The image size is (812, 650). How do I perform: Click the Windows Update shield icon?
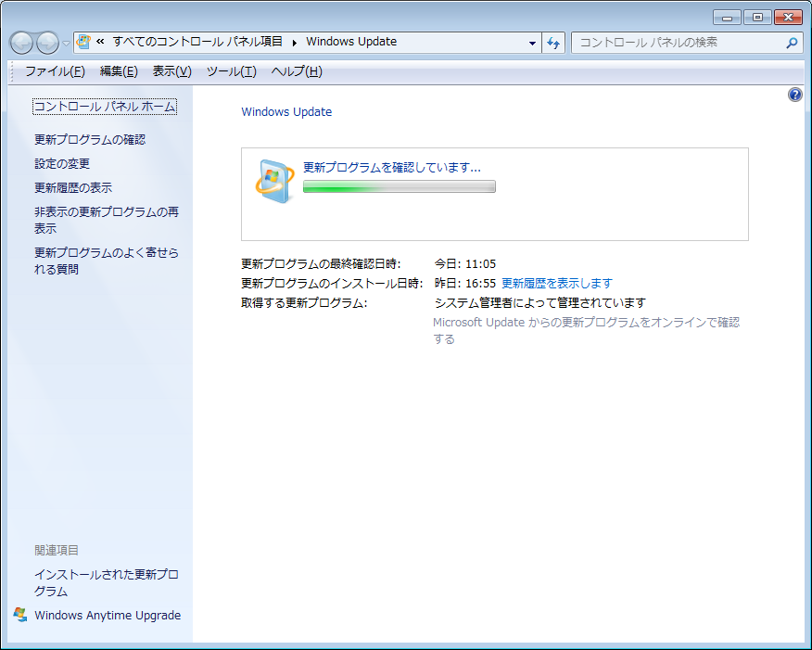(x=274, y=181)
